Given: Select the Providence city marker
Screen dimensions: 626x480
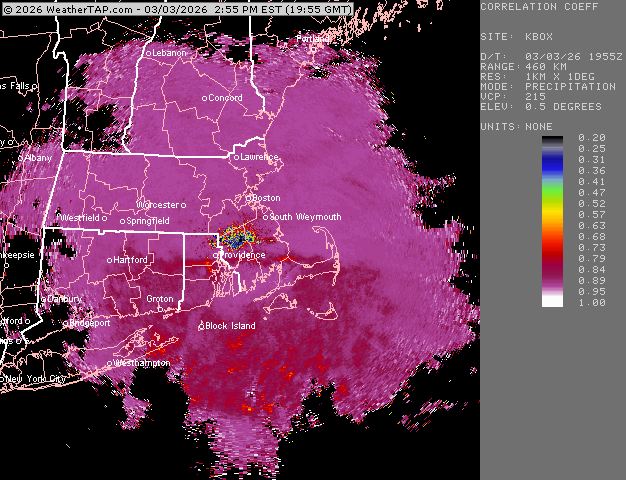Looking at the screenshot, I should coord(217,255).
